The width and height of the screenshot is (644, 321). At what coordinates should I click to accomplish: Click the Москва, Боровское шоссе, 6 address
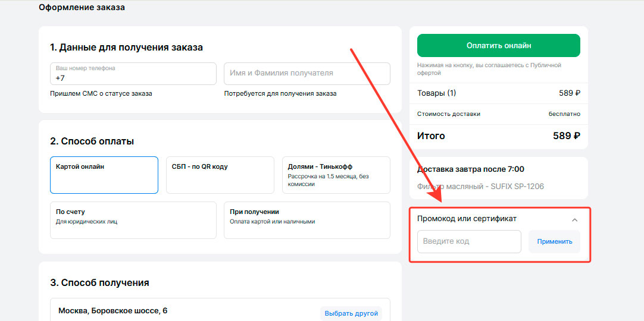(x=113, y=311)
